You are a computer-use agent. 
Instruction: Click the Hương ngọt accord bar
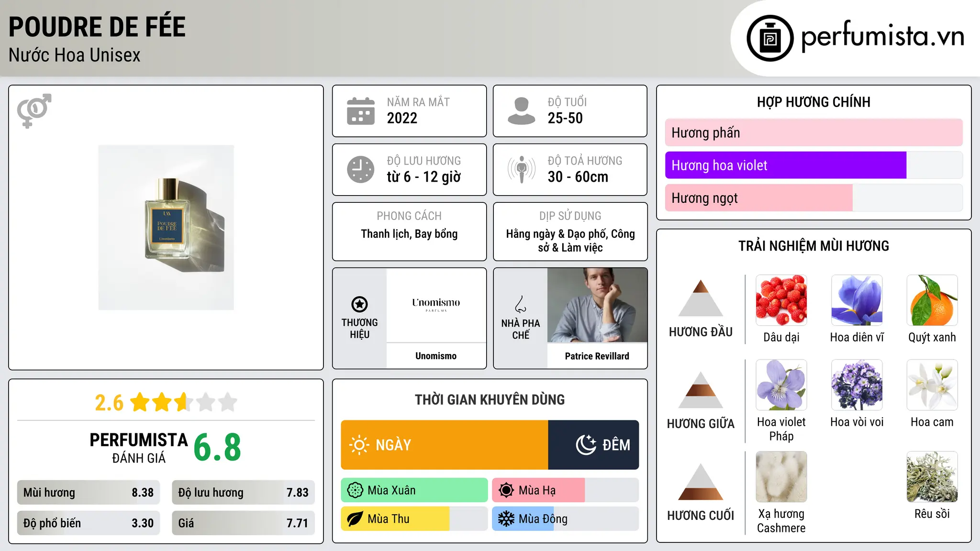[814, 198]
